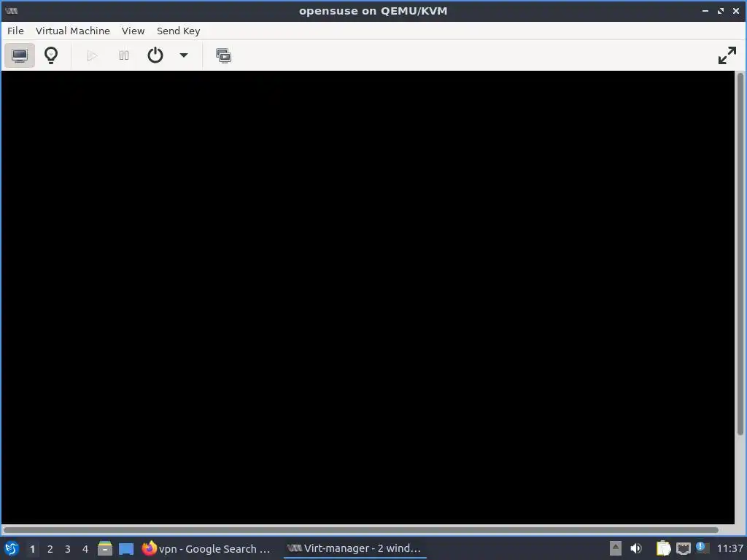The width and height of the screenshot is (747, 560).
Task: Click inside the black VM console display
Action: tap(368, 297)
